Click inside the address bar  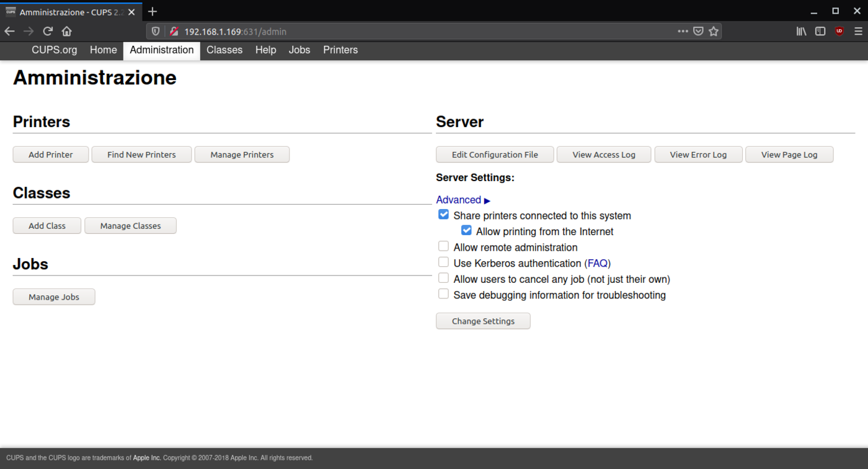(372, 31)
